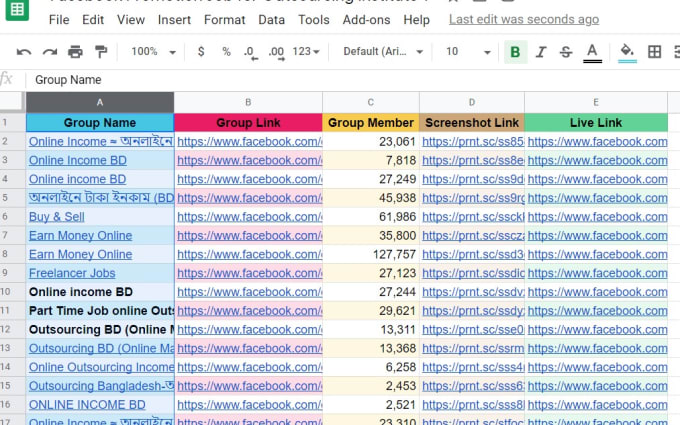Open the Buy & Sell group link
The height and width of the screenshot is (425, 680).
(x=56, y=217)
